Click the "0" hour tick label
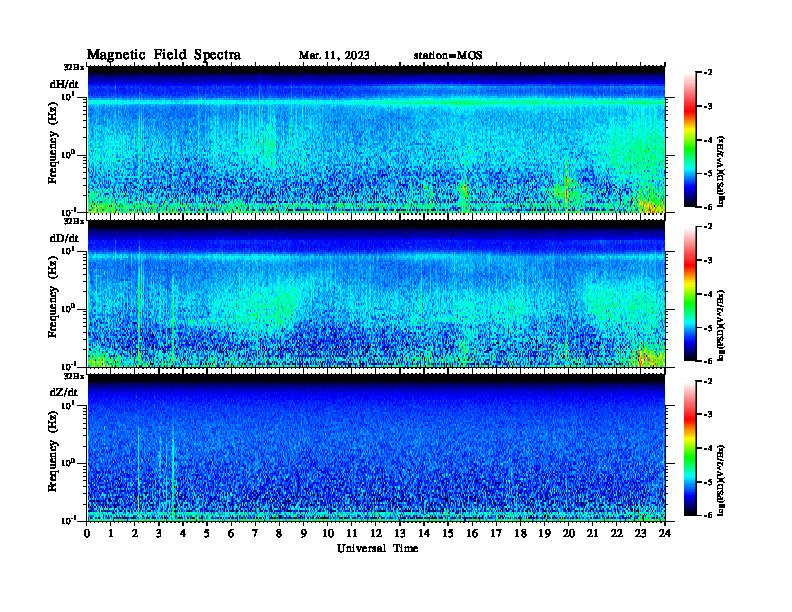 [x=87, y=534]
